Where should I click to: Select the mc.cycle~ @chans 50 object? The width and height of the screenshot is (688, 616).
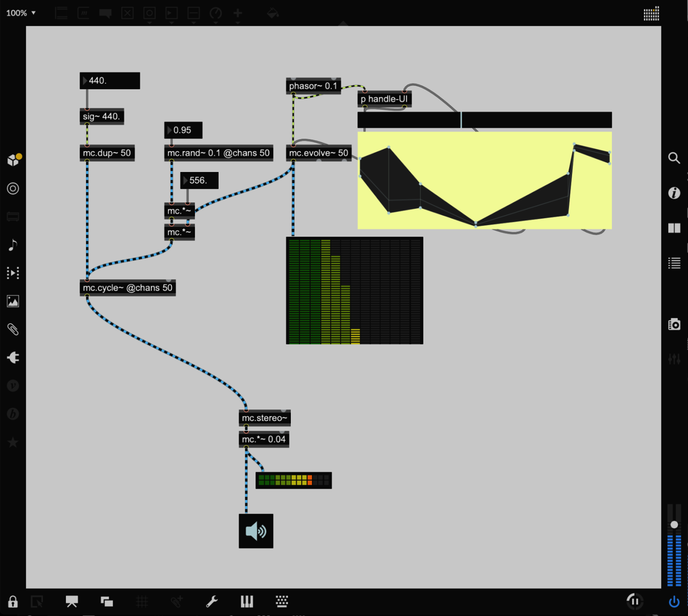point(128,288)
